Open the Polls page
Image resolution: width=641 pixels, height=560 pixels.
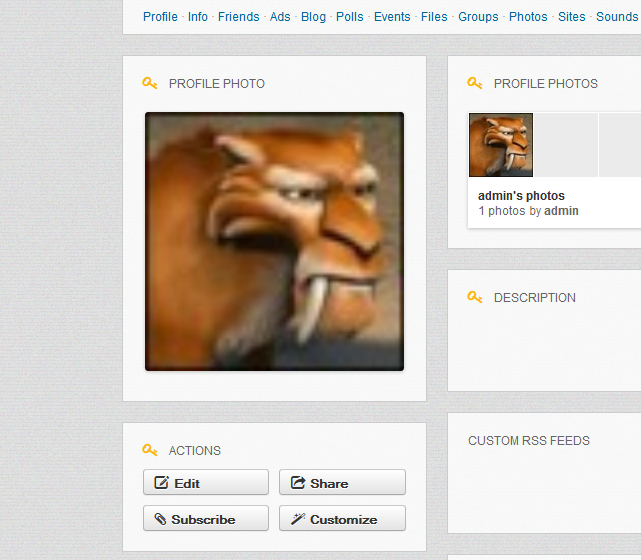(350, 17)
